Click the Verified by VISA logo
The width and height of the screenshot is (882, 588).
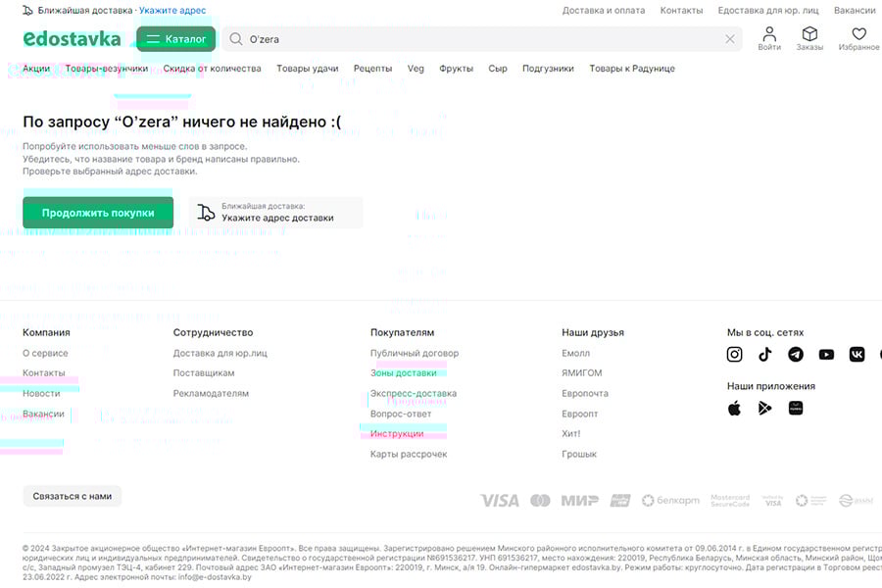772,500
